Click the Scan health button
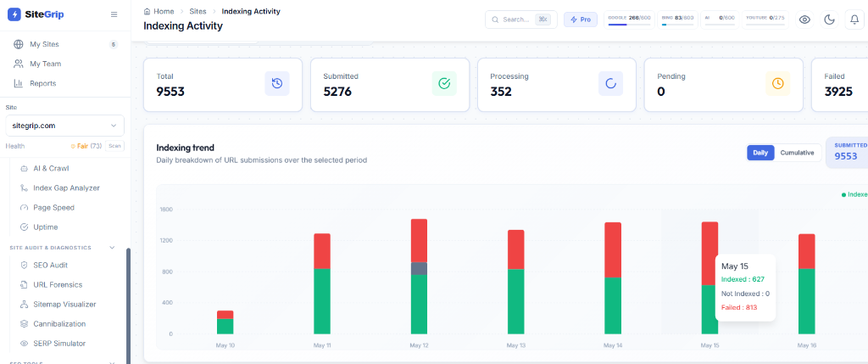 [x=115, y=146]
